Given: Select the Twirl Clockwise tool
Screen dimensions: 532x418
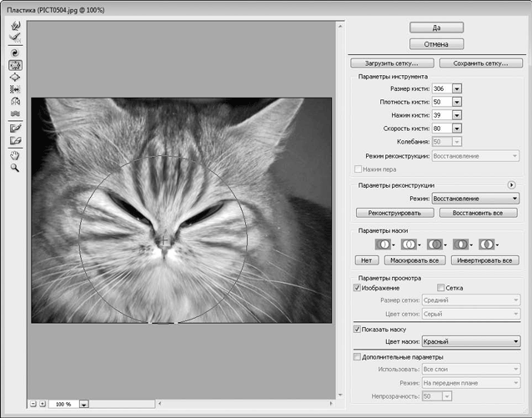Looking at the screenshot, I should coord(15,51).
